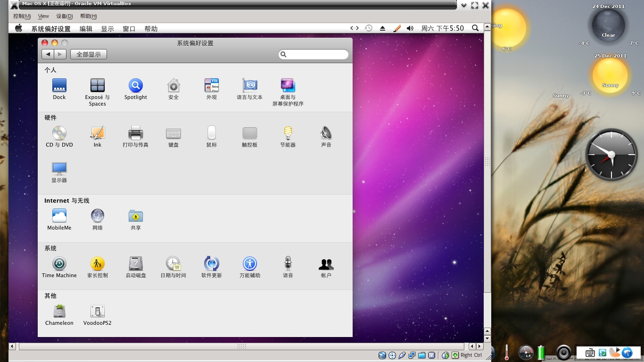The height and width of the screenshot is (362, 644).
Task: Open the Spotlight preference pane
Action: pyautogui.click(x=136, y=89)
